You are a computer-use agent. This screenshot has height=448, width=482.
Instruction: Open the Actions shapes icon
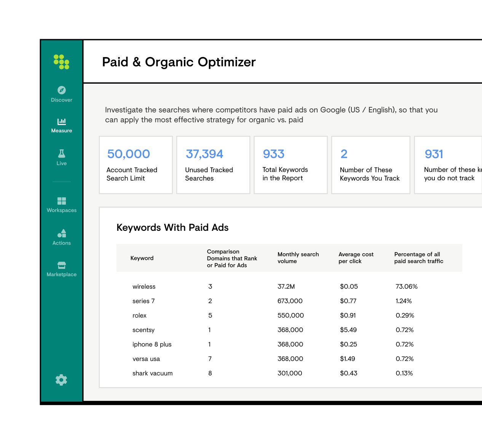coord(62,233)
